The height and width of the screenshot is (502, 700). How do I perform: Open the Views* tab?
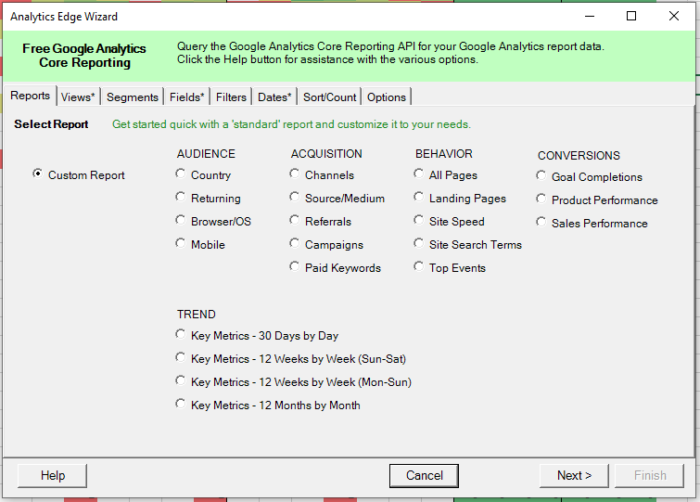tap(78, 97)
